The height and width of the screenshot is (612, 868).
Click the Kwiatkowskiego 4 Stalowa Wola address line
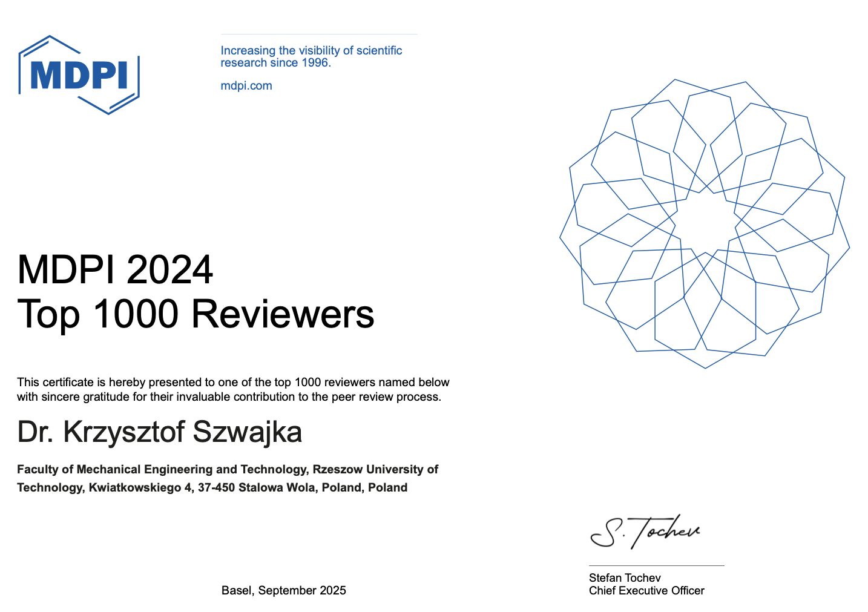click(212, 487)
